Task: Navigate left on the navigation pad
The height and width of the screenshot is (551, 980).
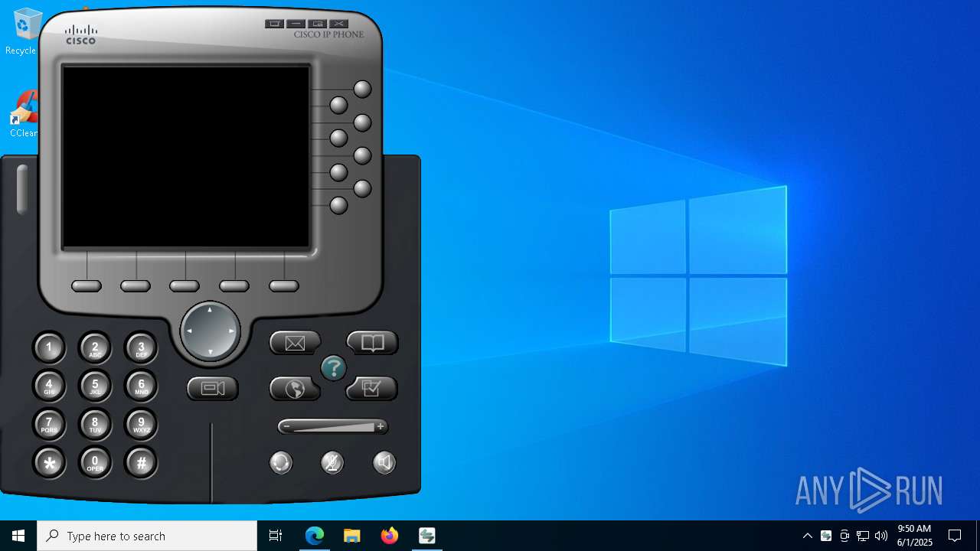Action: tap(189, 331)
